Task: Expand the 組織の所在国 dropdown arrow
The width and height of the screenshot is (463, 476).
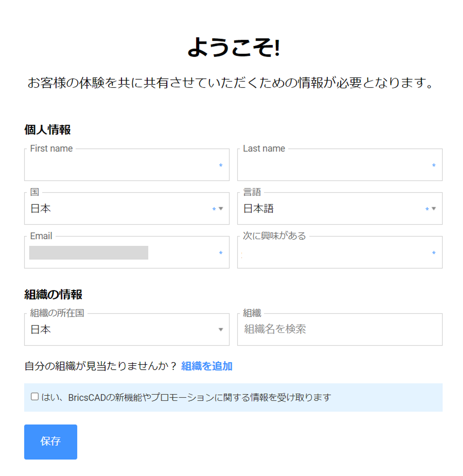Action: coord(221,329)
